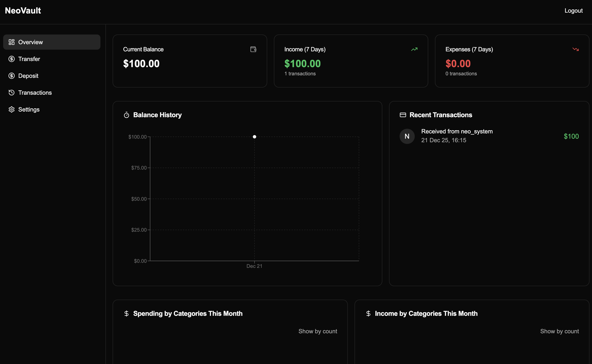This screenshot has width=592, height=364.
Task: Click the Deposit coin icon in sidebar
Action: [12, 76]
